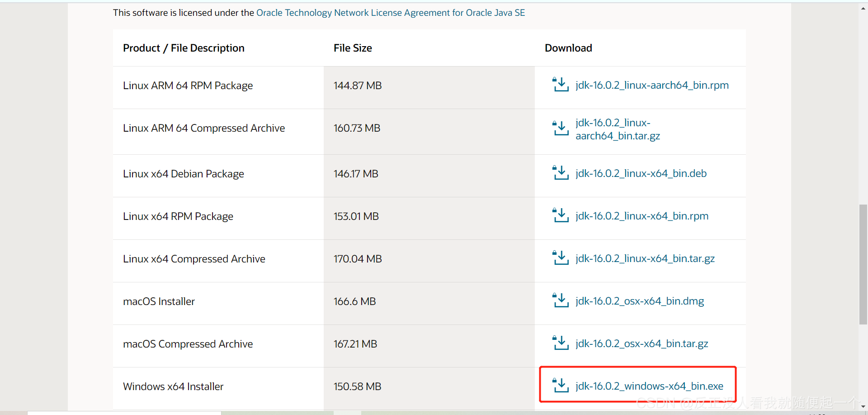Select 'Linux ARM 64 RPM Package' text
Image resolution: width=868 pixels, height=415 pixels.
(188, 86)
